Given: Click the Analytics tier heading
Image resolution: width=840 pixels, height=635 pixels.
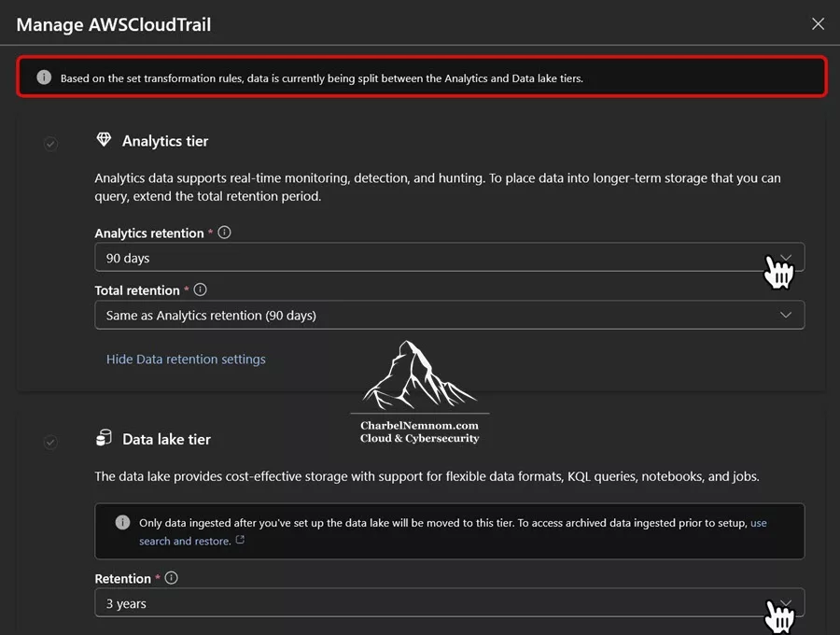Looking at the screenshot, I should point(165,141).
